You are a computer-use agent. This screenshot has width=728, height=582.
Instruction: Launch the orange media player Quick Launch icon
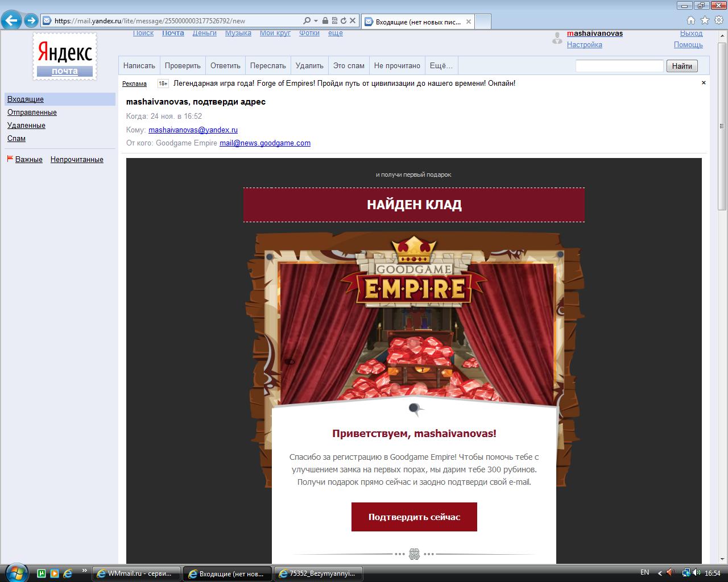click(55, 573)
